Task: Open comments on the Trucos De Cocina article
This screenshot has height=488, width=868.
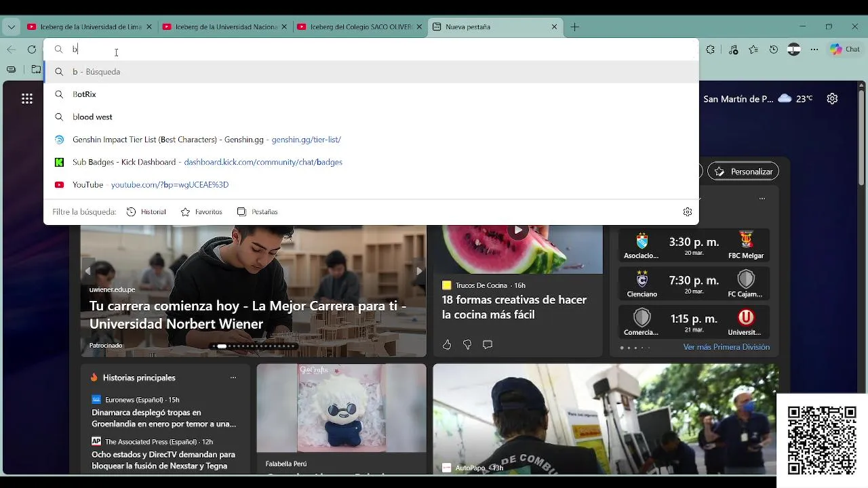Action: point(488,345)
